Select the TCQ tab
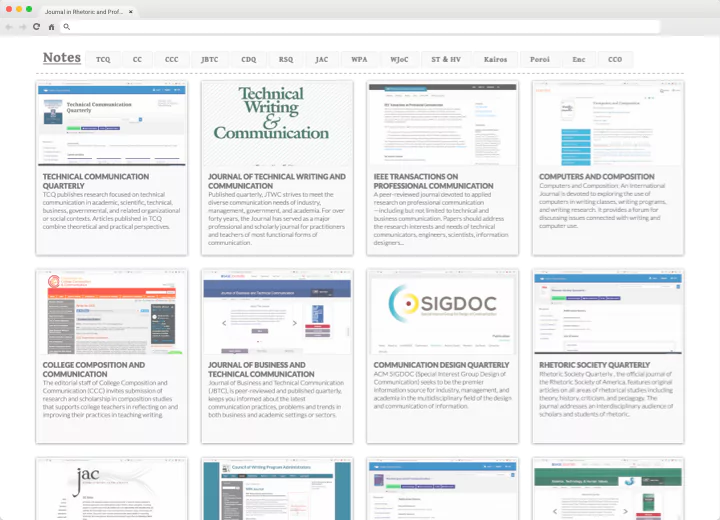This screenshot has height=520, width=720. pos(103,59)
